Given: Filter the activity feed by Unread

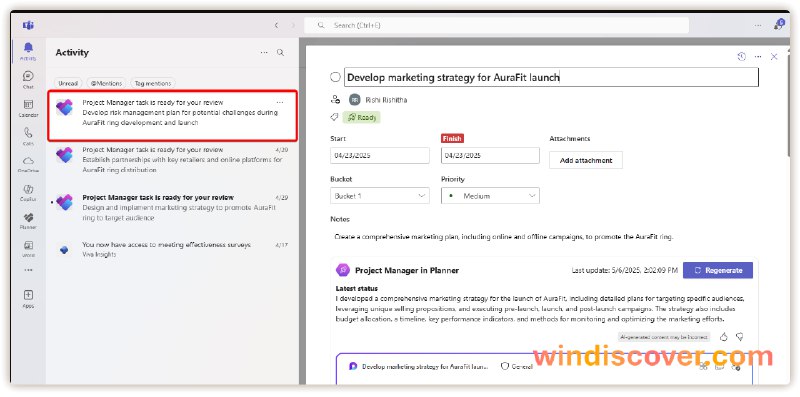Looking at the screenshot, I should pyautogui.click(x=68, y=83).
